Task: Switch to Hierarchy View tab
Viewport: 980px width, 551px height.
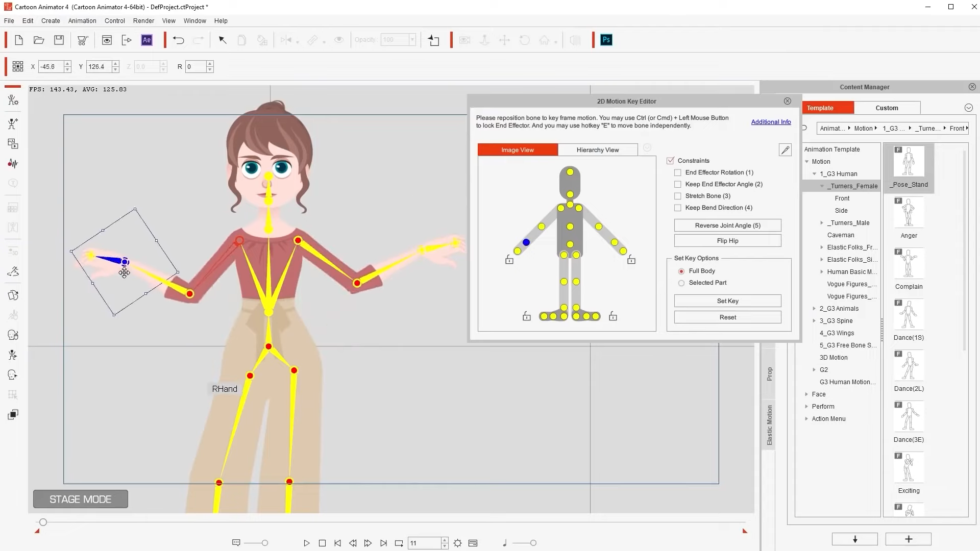Action: pos(598,150)
